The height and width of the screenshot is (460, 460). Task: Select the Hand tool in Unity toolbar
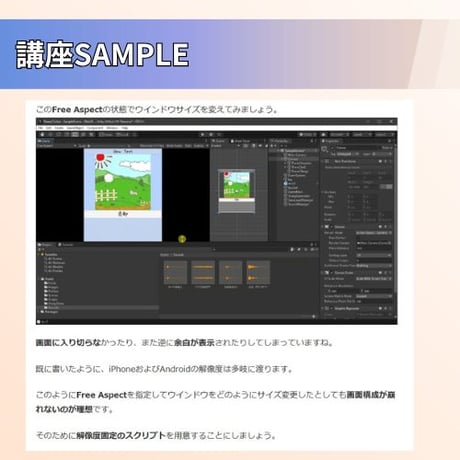[x=43, y=134]
